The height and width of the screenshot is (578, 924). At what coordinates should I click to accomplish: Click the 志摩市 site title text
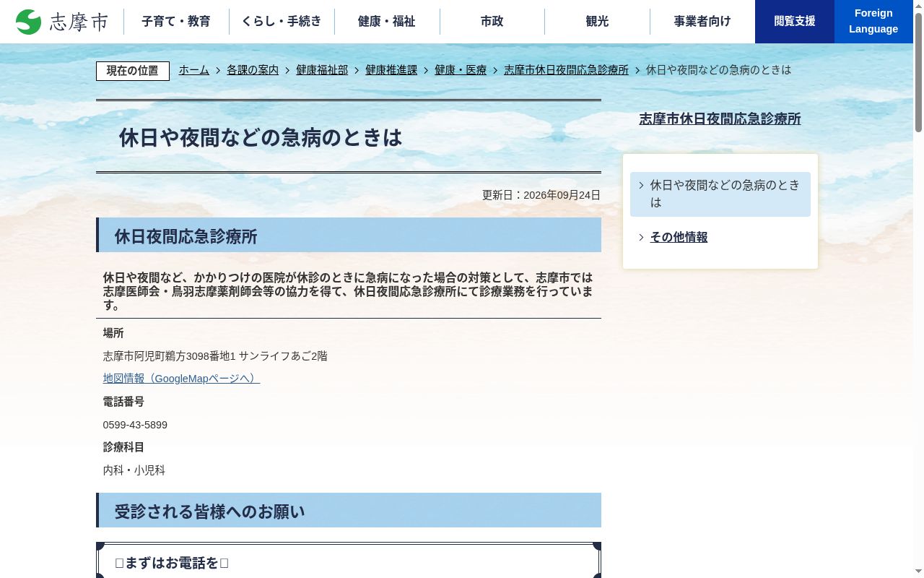[x=79, y=22]
